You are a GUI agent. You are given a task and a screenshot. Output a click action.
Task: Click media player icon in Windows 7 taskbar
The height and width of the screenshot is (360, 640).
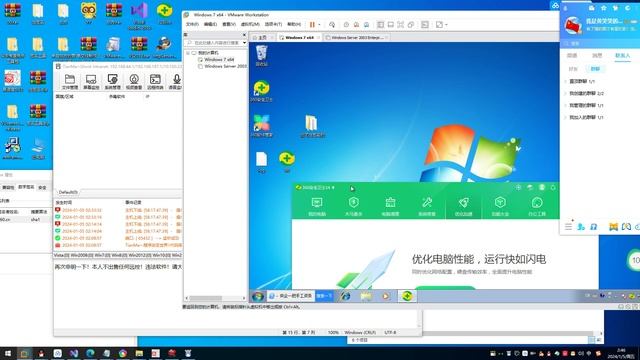(x=386, y=296)
